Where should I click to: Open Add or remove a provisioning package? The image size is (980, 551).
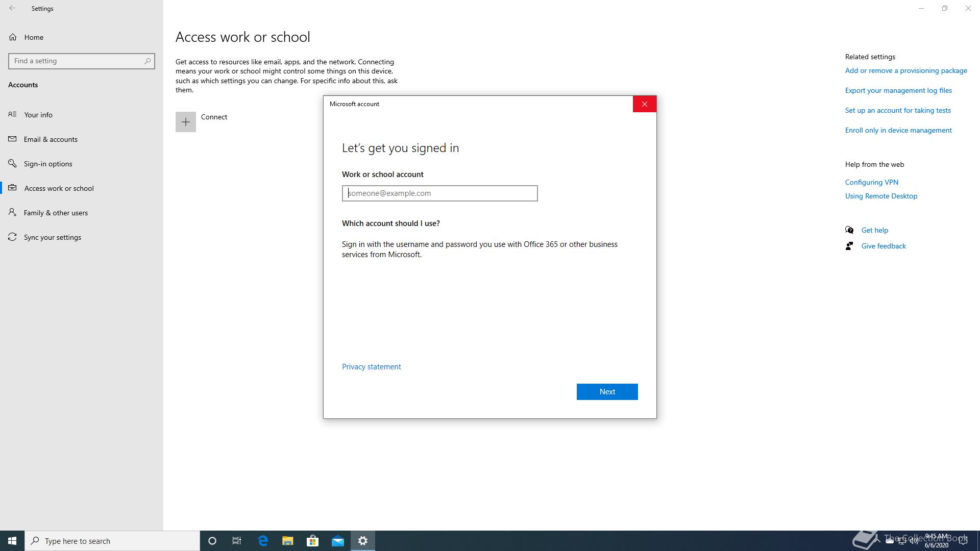click(906, 70)
